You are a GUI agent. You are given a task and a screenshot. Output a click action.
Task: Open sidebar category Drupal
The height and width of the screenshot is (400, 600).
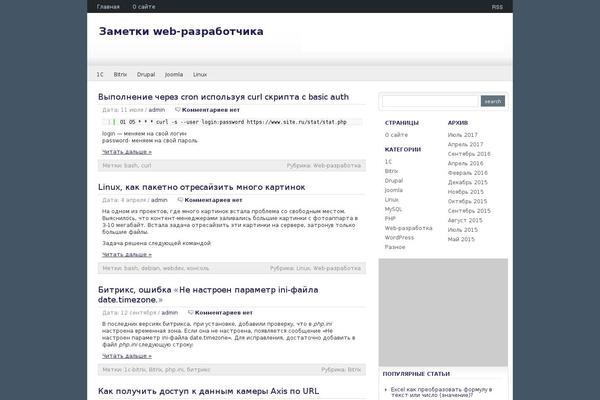[x=394, y=181]
